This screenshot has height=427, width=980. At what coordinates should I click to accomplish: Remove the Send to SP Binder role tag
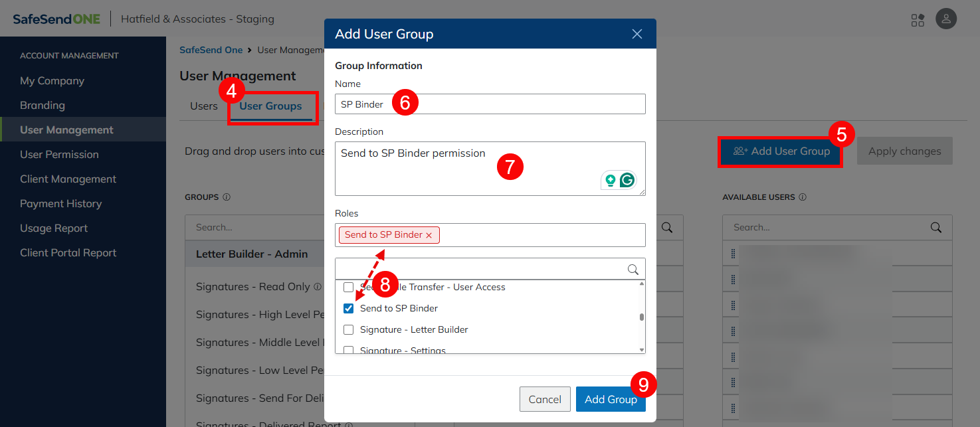tap(429, 234)
